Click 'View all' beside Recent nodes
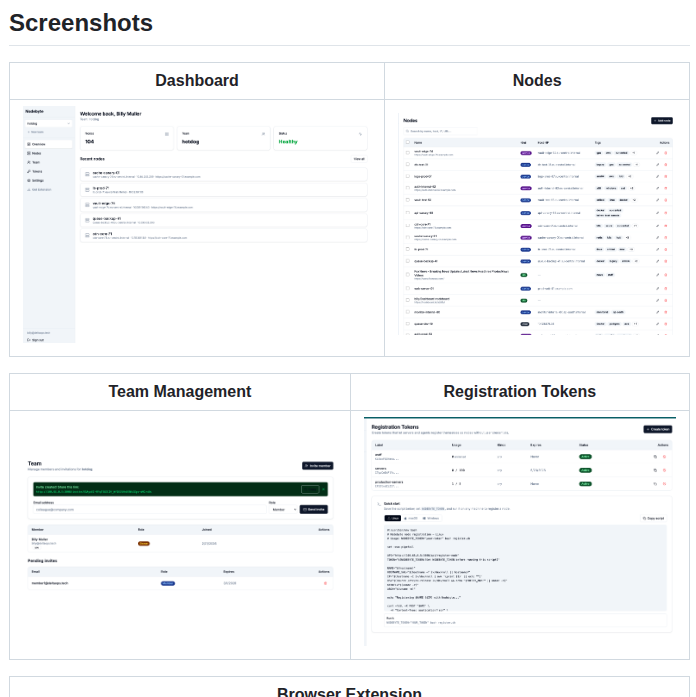Image resolution: width=696 pixels, height=697 pixels. (x=359, y=159)
